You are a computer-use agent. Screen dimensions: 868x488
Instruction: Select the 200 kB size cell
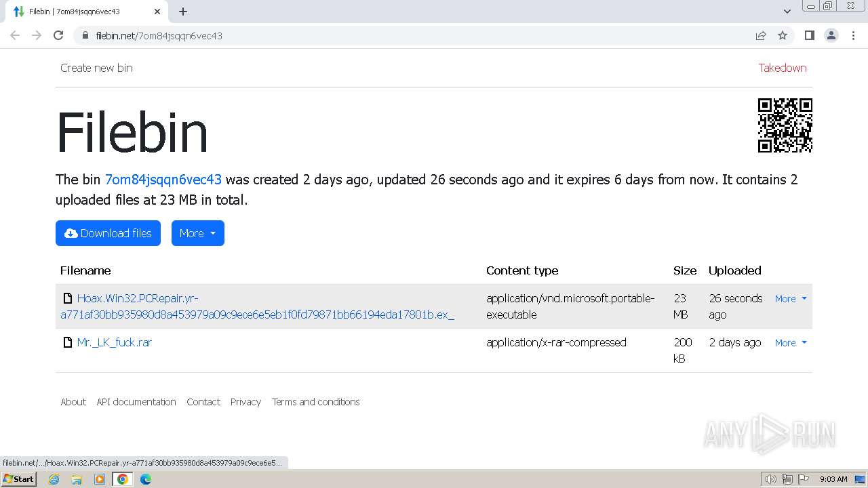point(683,350)
